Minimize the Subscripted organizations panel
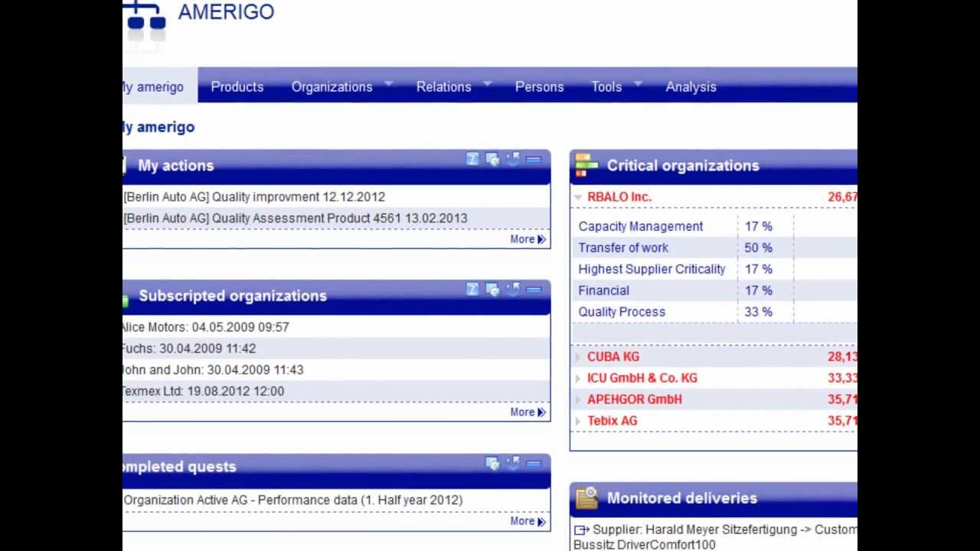 pyautogui.click(x=534, y=290)
